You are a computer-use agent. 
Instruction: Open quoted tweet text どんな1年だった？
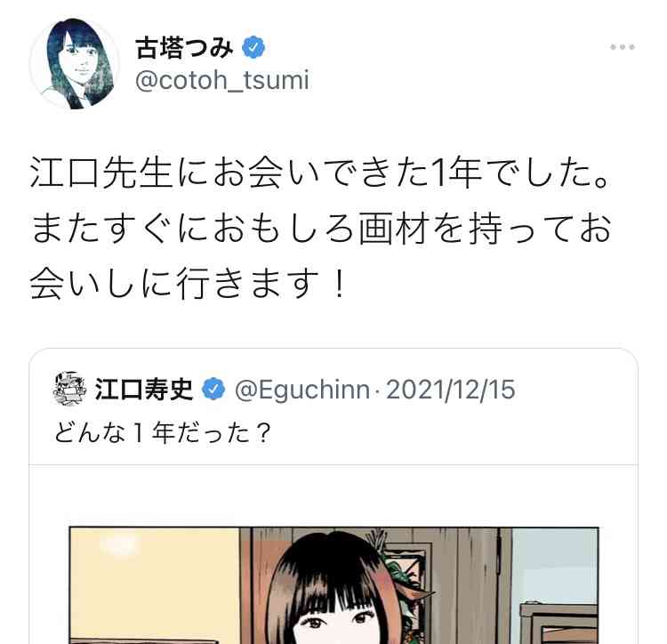(x=163, y=432)
